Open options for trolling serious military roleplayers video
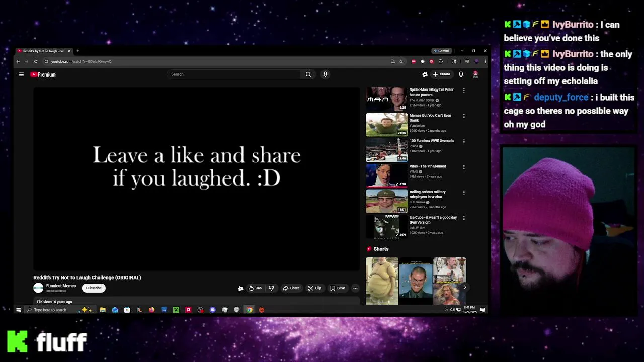644x362 pixels. [464, 193]
